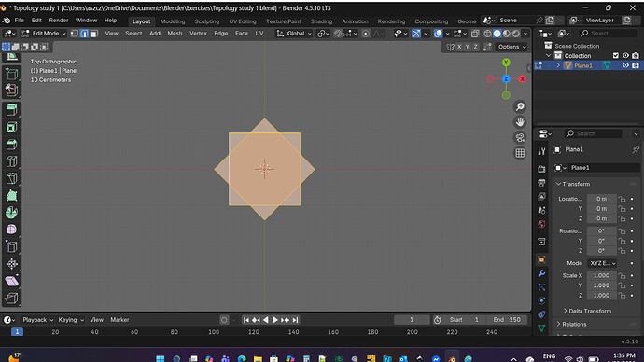This screenshot has height=362, width=644.
Task: Open the Object Data mesh tab
Action: point(541,327)
